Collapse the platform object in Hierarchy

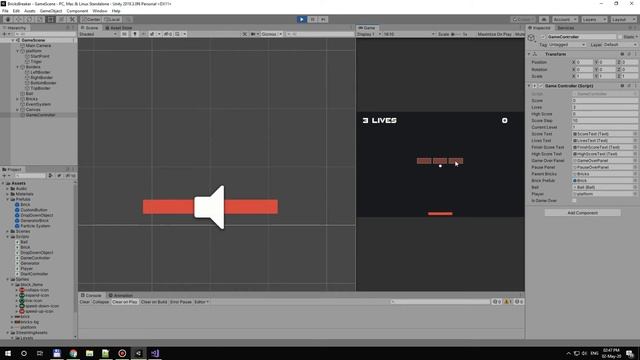[x=18, y=51]
